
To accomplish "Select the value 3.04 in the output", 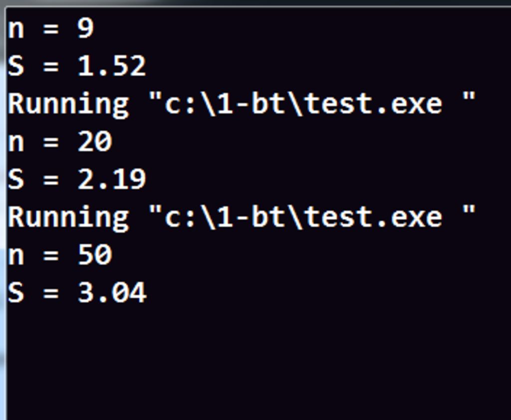I will (x=112, y=293).
